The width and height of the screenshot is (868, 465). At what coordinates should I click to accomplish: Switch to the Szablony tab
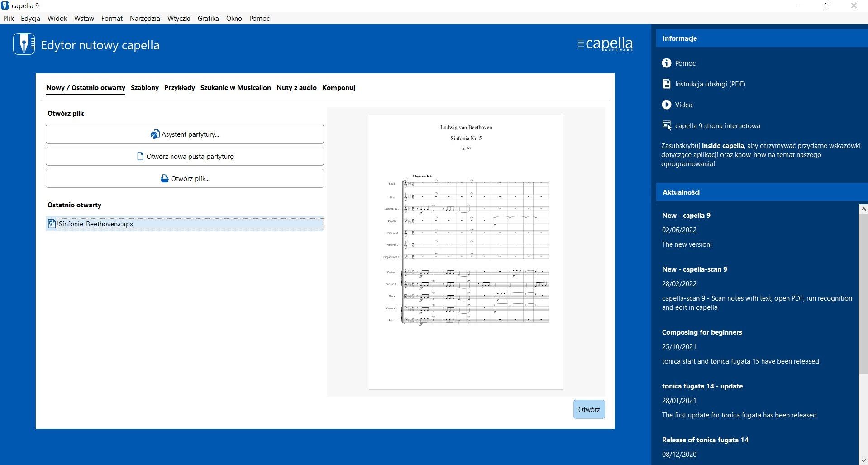coord(145,87)
